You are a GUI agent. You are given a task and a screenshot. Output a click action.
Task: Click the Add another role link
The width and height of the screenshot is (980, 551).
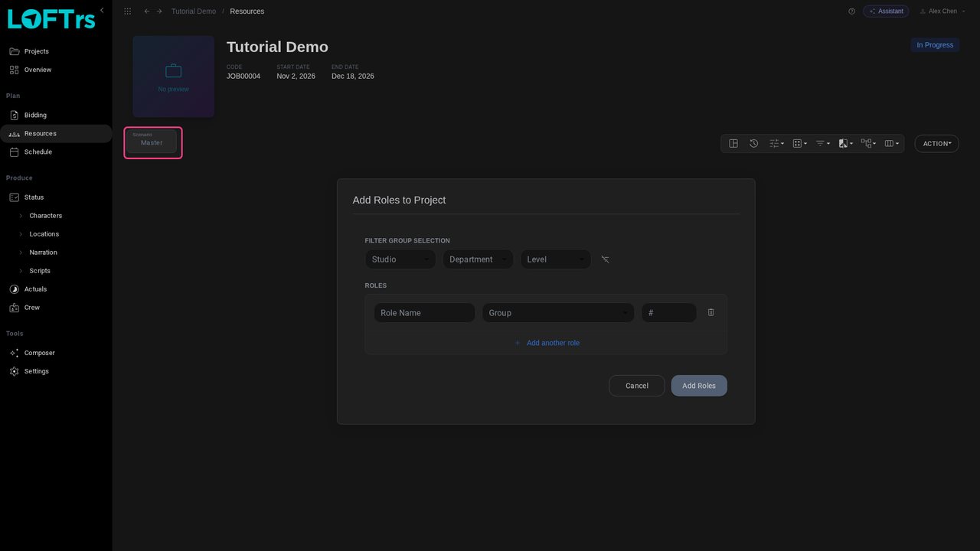[547, 343]
